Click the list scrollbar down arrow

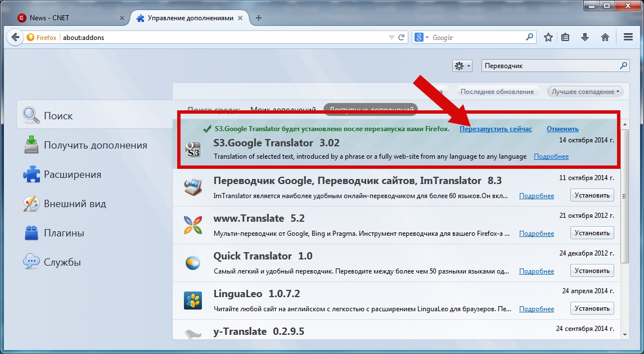click(x=625, y=335)
